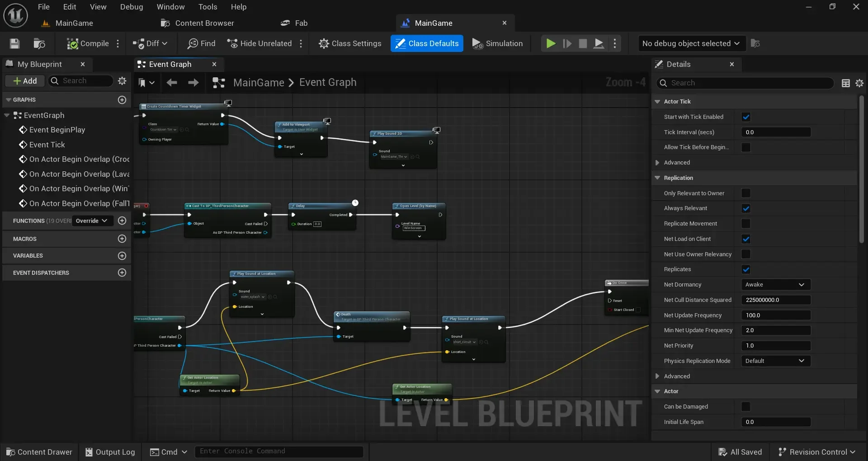The width and height of the screenshot is (868, 461).
Task: Open Class Settings
Action: [x=350, y=43]
